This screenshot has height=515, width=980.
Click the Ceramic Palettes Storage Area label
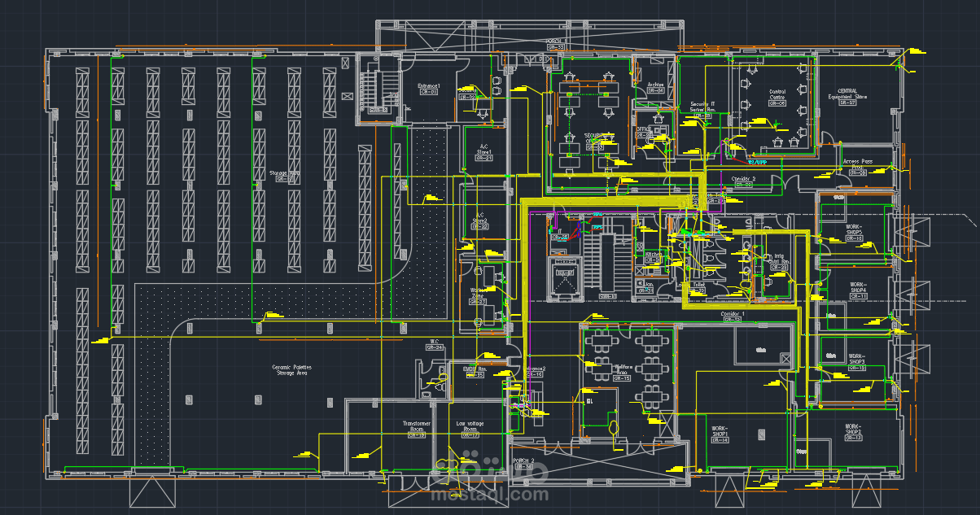pos(291,371)
